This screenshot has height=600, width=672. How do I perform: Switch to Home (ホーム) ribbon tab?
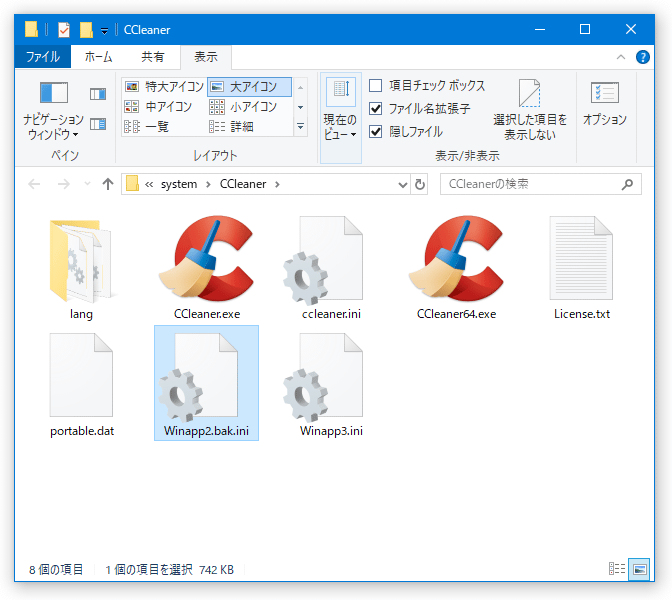98,57
